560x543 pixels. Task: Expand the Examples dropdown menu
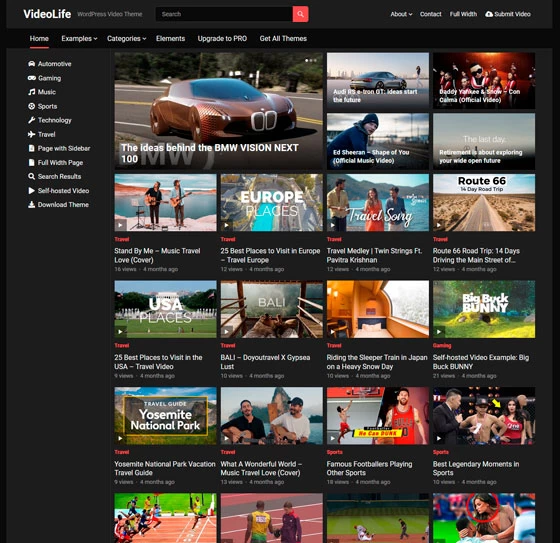[79, 39]
